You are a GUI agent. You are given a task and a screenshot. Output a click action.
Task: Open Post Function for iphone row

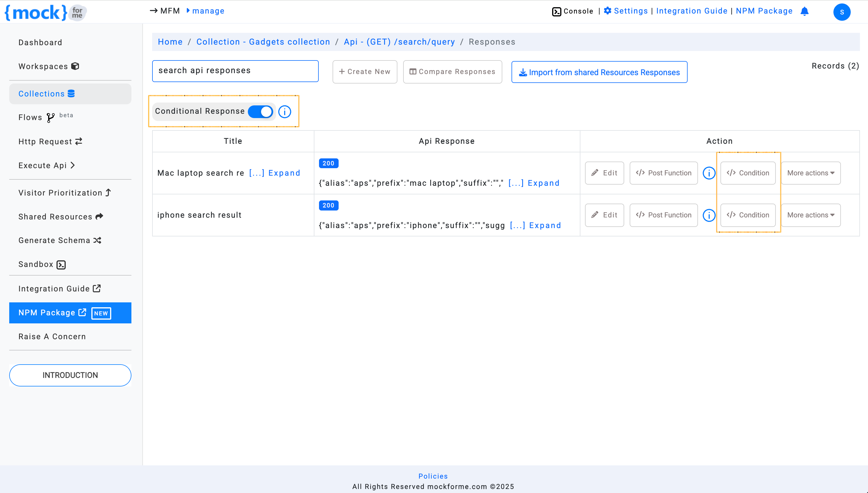663,215
